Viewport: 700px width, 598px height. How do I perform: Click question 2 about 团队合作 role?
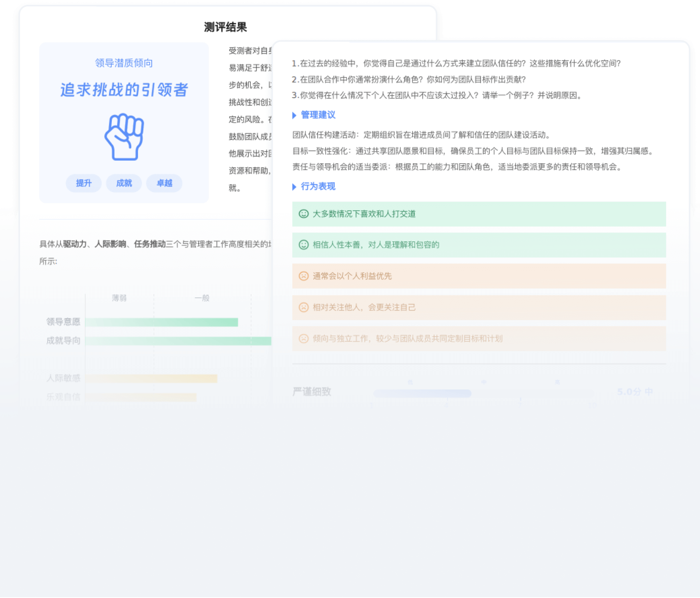pos(408,79)
